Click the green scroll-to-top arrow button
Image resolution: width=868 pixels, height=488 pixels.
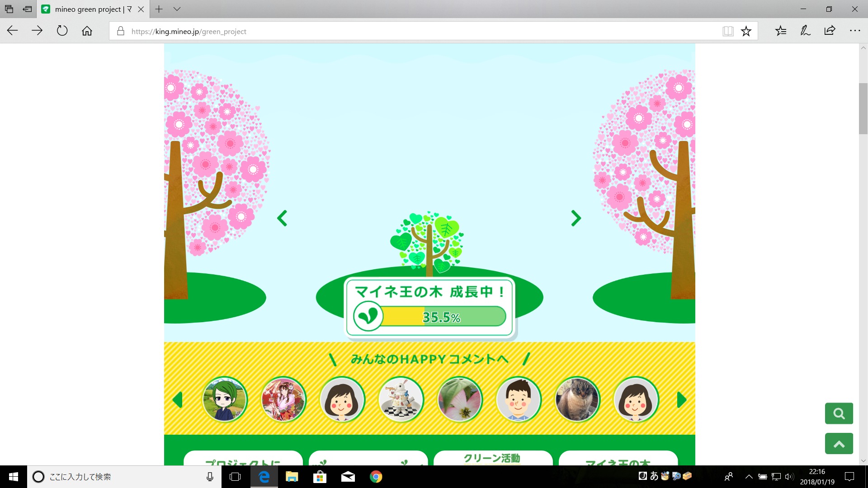(839, 444)
